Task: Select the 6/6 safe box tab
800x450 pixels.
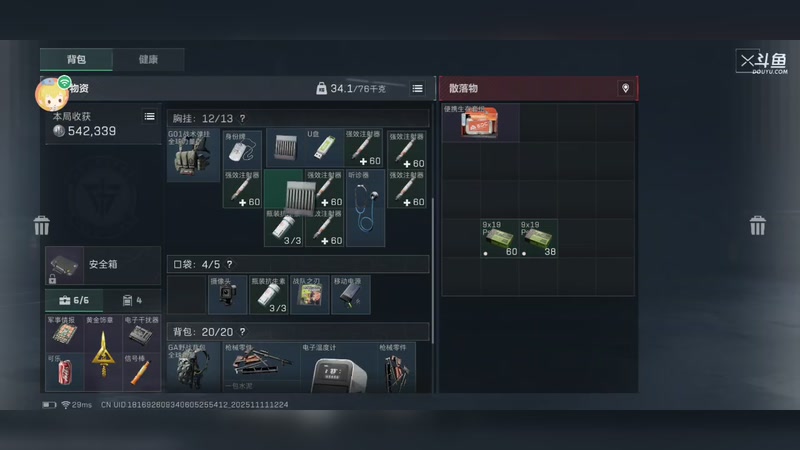Action: click(74, 301)
